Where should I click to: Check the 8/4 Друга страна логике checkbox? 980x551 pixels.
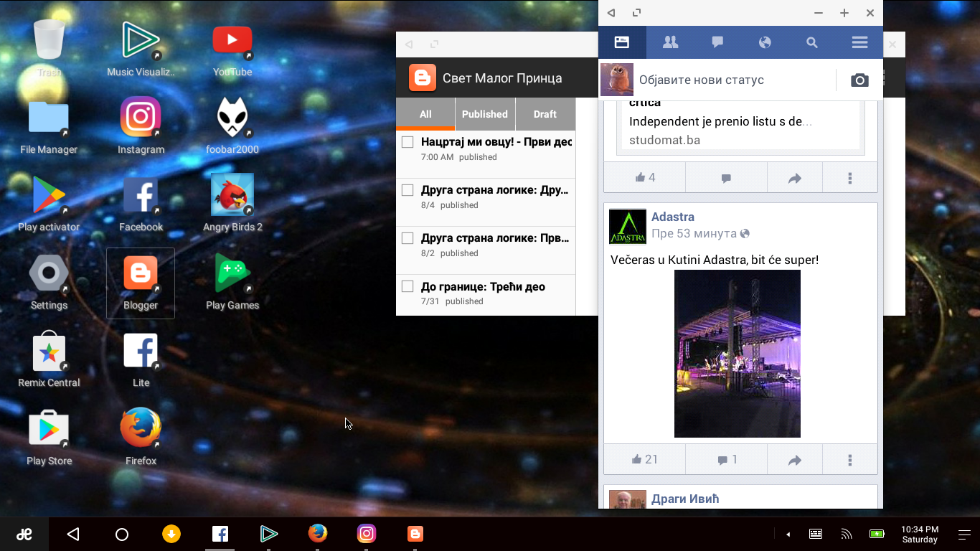(407, 190)
